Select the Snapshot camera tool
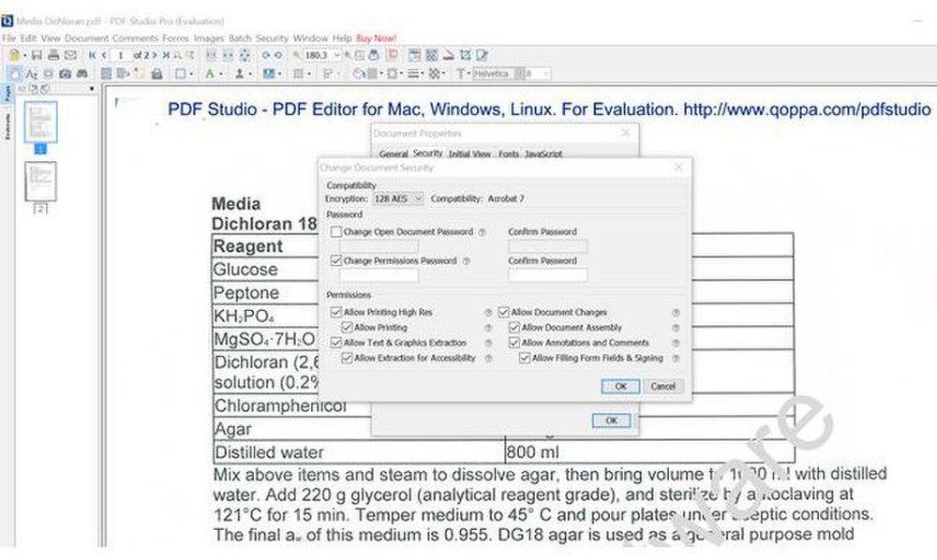Screen dimensions: 937x560 [66, 74]
